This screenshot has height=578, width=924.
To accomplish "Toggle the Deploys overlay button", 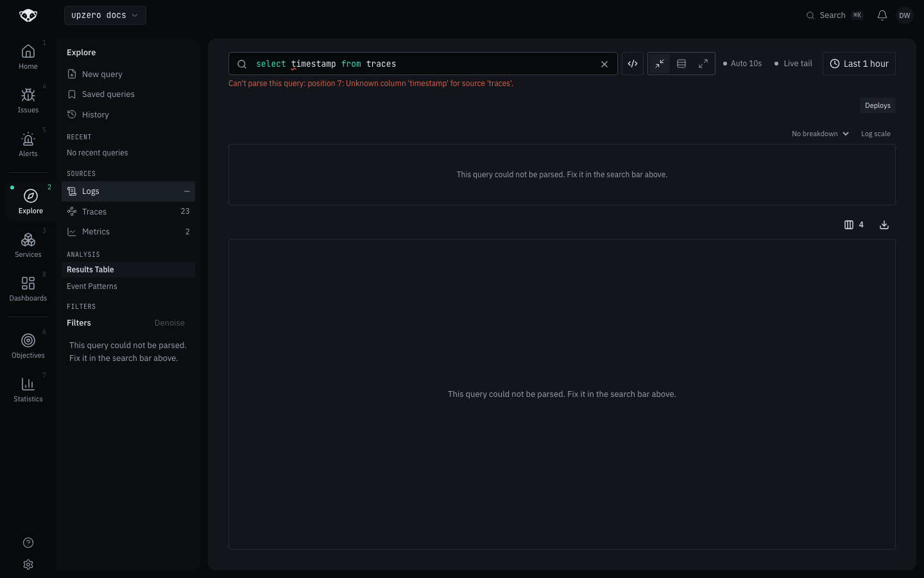I will tap(878, 105).
